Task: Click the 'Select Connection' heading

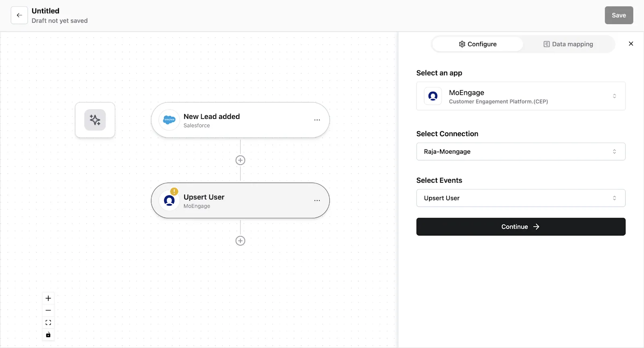Action: click(x=447, y=134)
